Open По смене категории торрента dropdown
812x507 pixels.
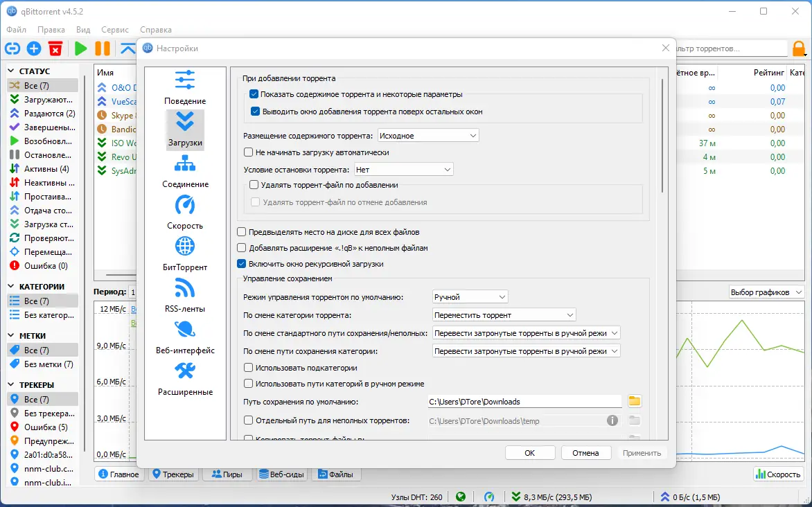[504, 315]
